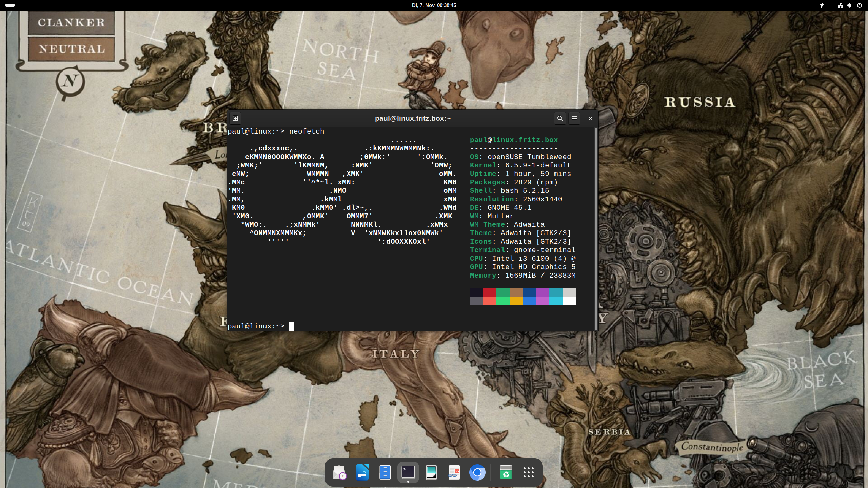Click the terminal vertical scrollbar
The image size is (868, 488).
click(x=596, y=229)
